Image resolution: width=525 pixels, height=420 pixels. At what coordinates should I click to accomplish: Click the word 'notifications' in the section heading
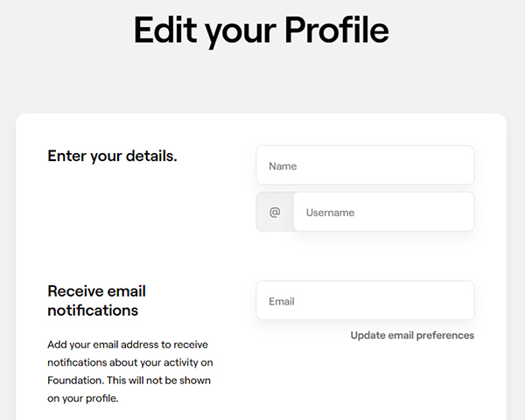click(93, 311)
